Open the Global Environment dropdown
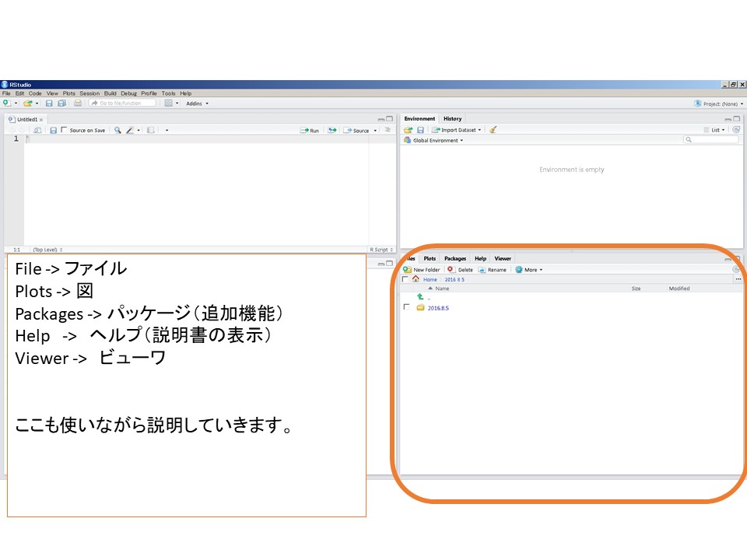Image resolution: width=747 pixels, height=560 pixels. 437,141
